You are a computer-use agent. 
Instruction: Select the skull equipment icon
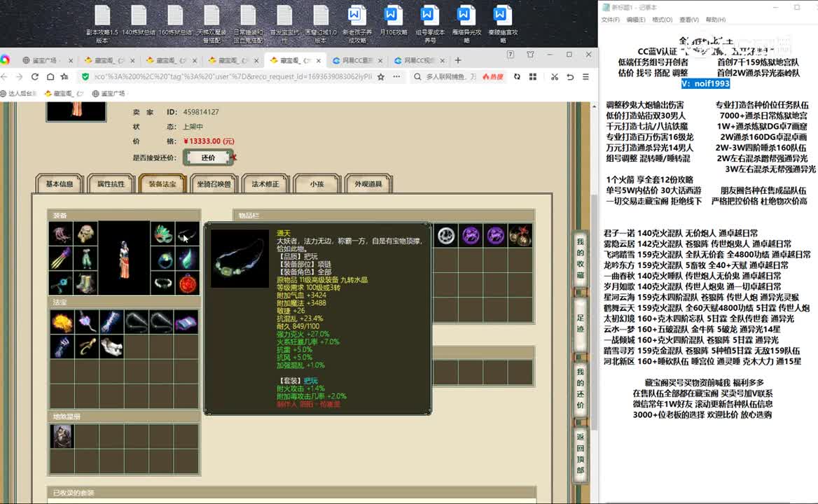pos(85,234)
